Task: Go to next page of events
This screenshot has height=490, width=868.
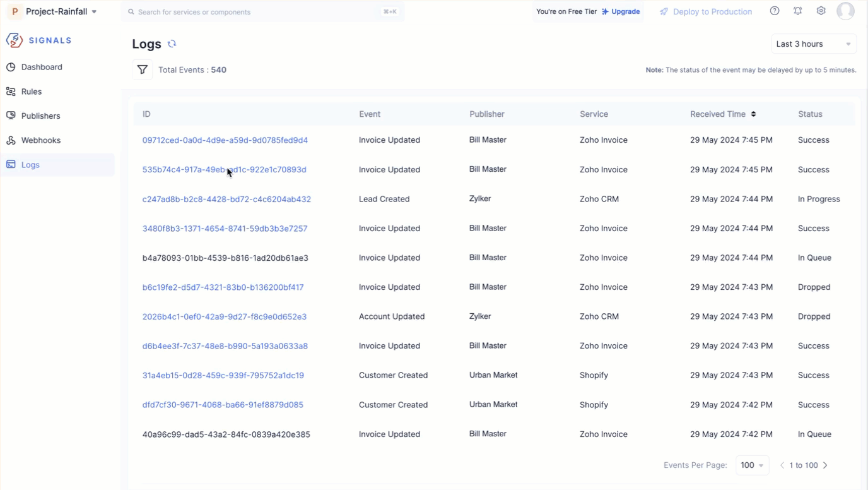Action: point(825,465)
